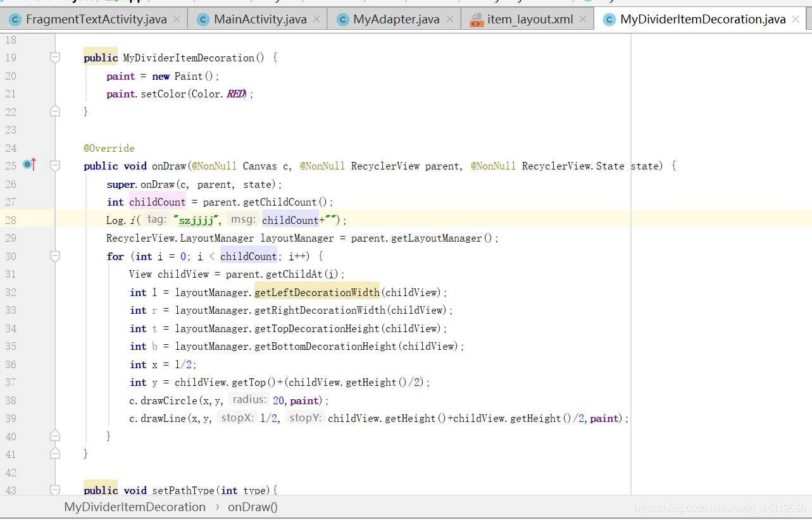Click line number 32 in gutter
The height and width of the screenshot is (520, 812).
point(10,292)
